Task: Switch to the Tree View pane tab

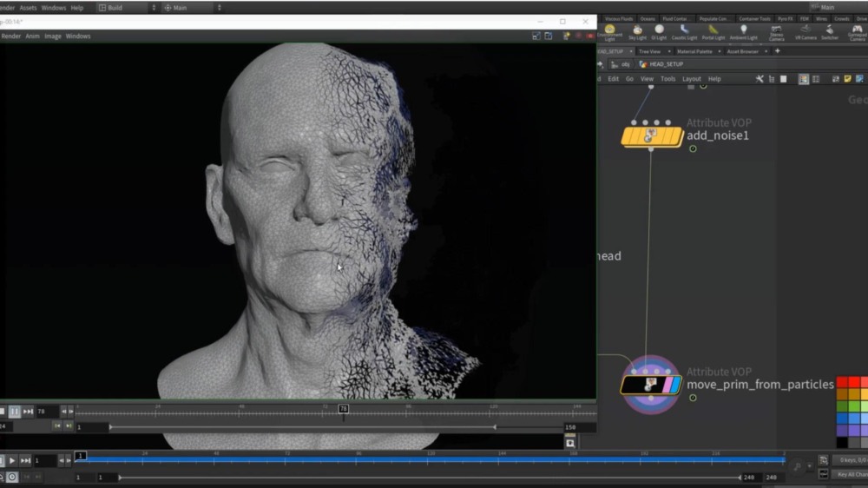Action: click(x=649, y=51)
